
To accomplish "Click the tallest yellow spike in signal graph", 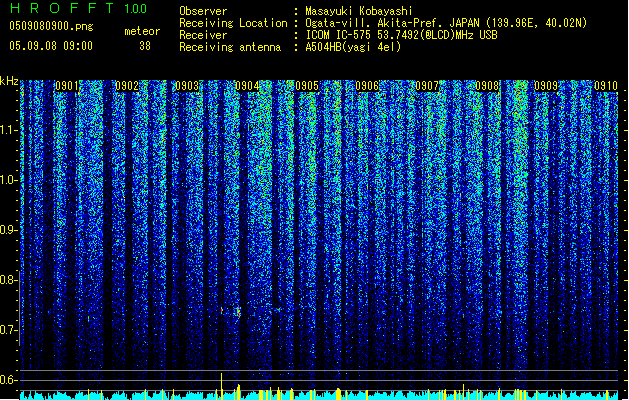I will click(221, 386).
